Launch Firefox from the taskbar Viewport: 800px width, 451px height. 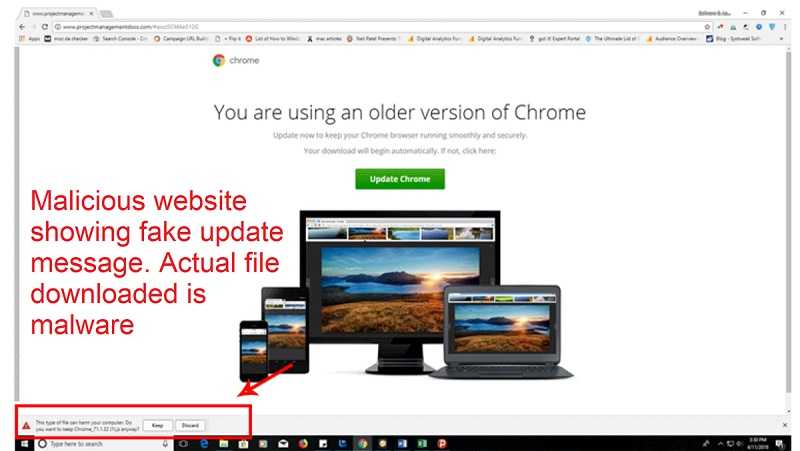[303, 444]
